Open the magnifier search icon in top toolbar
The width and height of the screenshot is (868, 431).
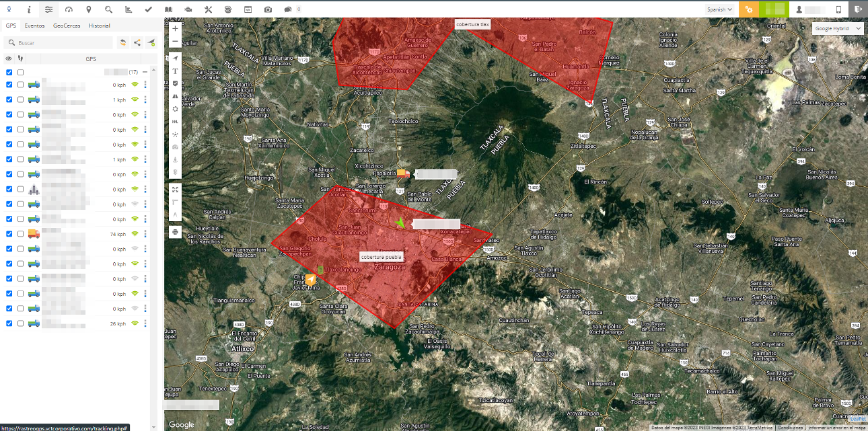(109, 9)
